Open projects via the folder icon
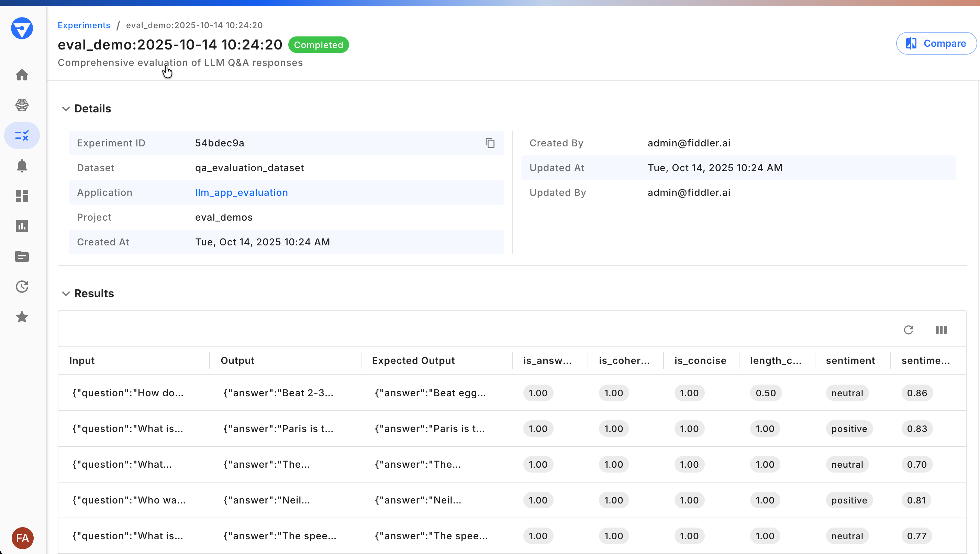Viewport: 980px width, 554px height. 22,256
